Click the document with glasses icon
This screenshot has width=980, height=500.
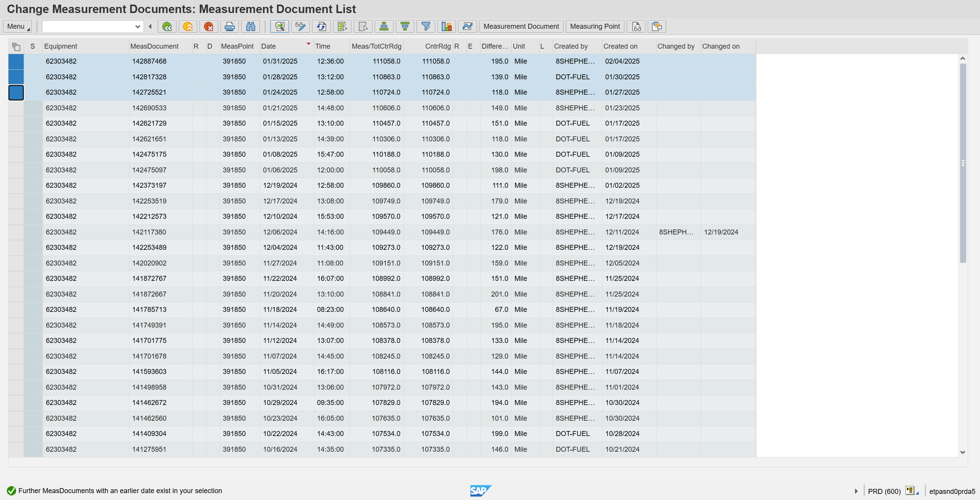coord(636,26)
